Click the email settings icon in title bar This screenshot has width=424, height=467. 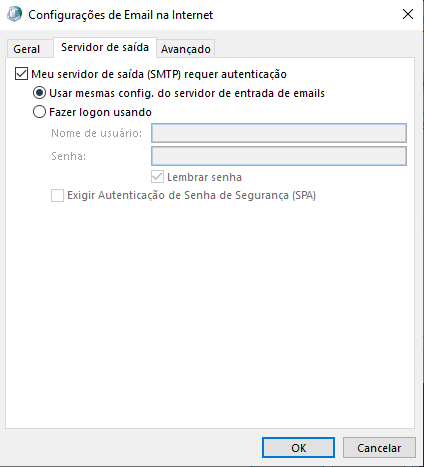coord(14,14)
